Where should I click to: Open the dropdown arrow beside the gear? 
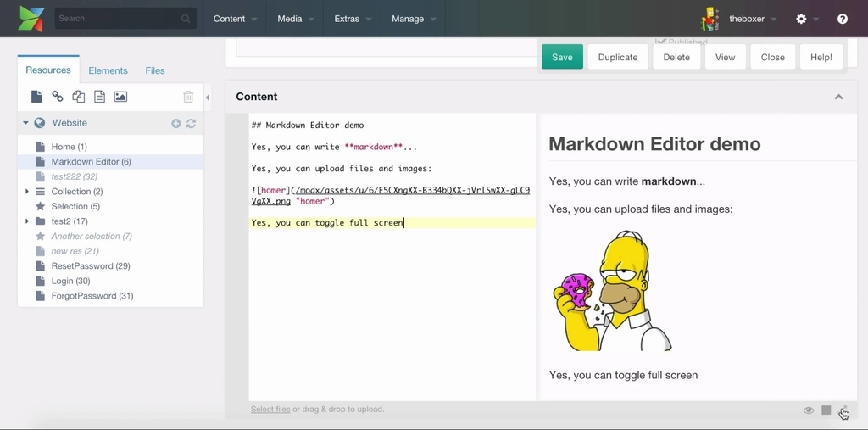coord(816,19)
